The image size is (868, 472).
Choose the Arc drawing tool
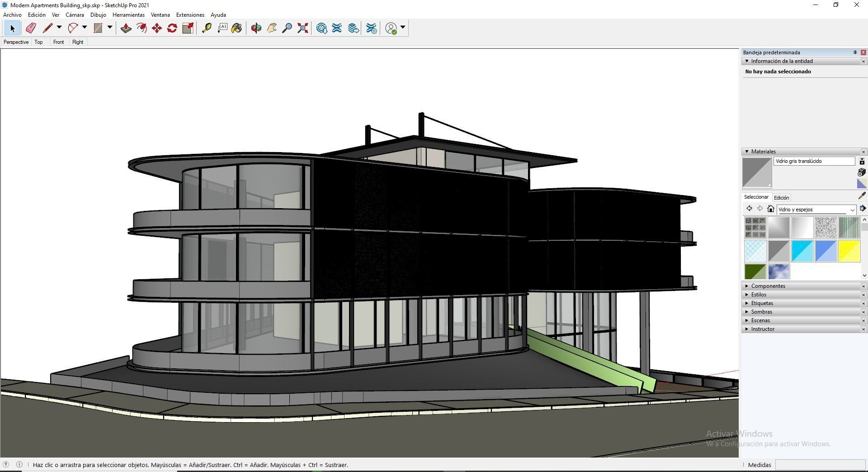coord(73,28)
